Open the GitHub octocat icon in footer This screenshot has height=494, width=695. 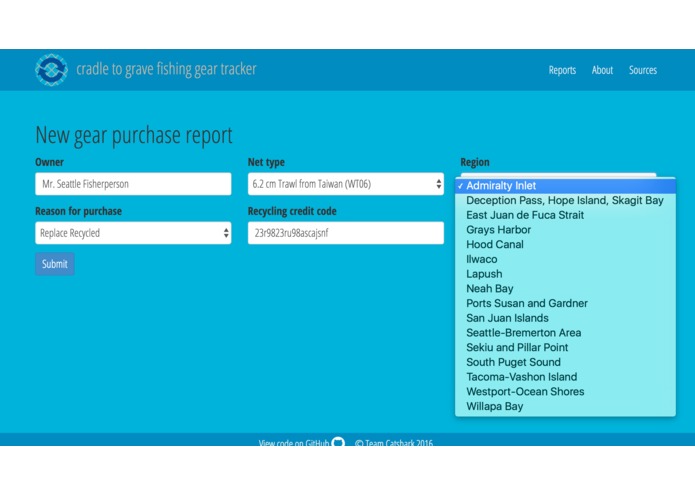pyautogui.click(x=338, y=442)
